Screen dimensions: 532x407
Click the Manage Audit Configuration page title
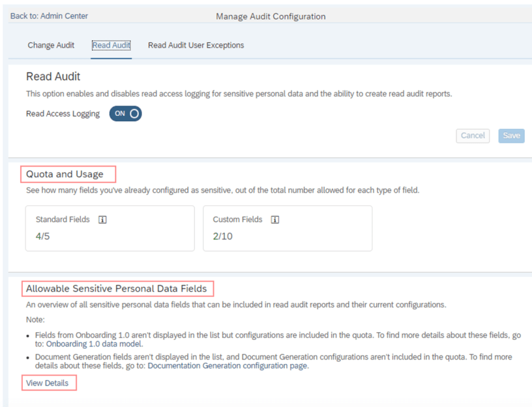pyautogui.click(x=271, y=16)
